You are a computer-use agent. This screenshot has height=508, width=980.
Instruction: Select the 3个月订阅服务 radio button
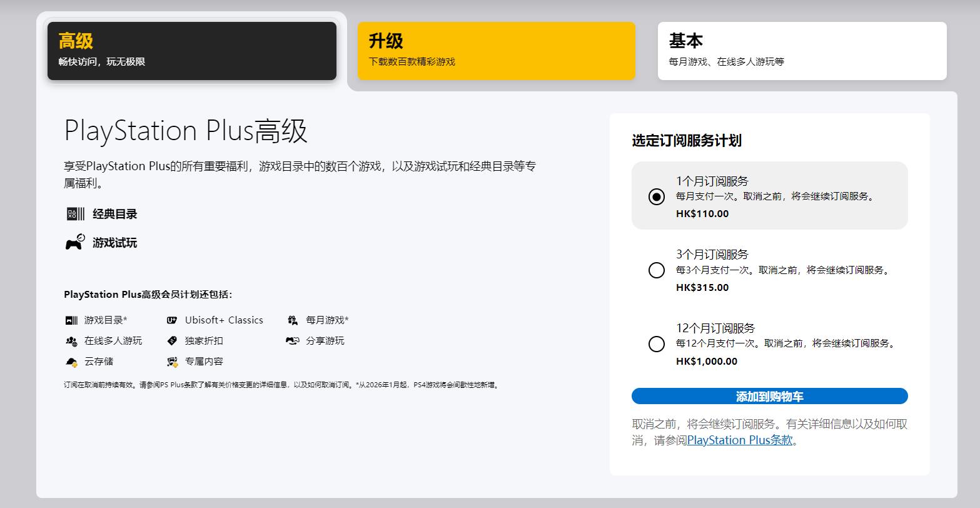click(x=656, y=270)
